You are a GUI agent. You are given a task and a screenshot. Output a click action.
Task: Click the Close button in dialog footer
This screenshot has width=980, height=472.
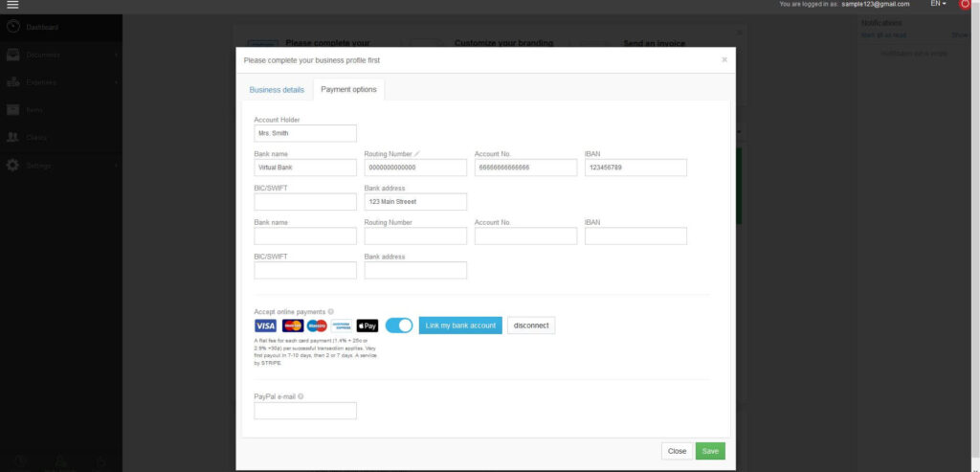[x=677, y=451]
